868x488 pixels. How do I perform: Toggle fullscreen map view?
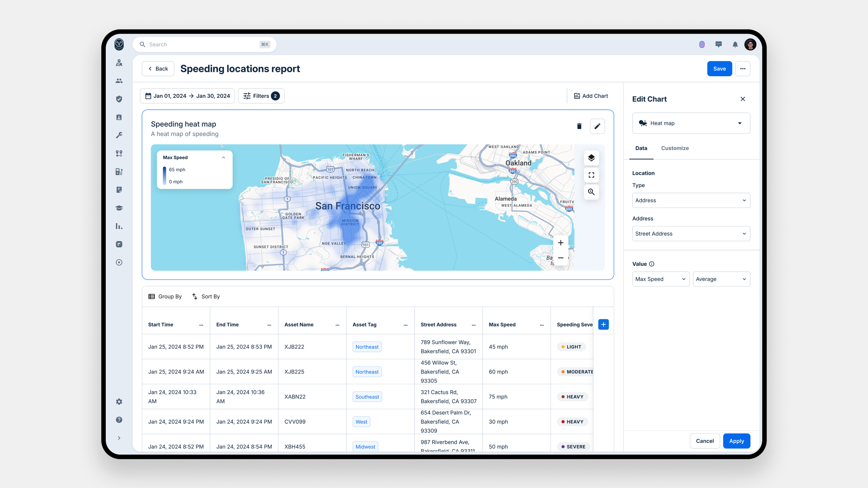click(x=591, y=175)
